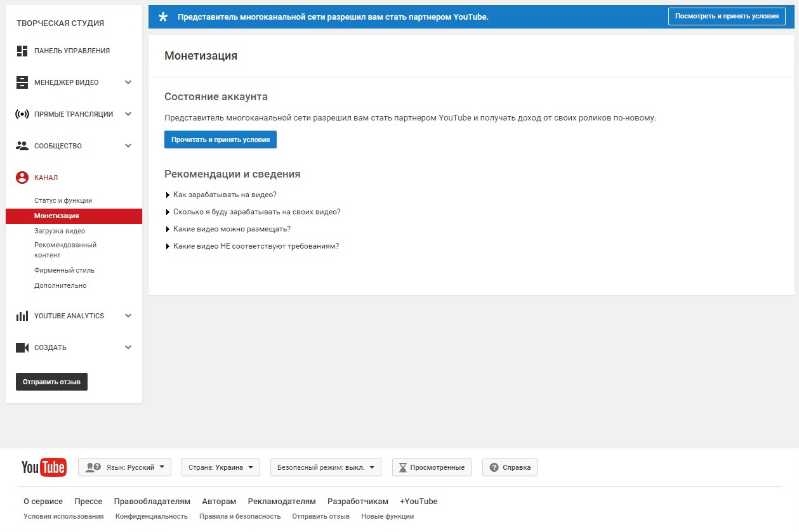Open the Язык: Русский dropdown
This screenshot has height=532, width=799.
[125, 467]
